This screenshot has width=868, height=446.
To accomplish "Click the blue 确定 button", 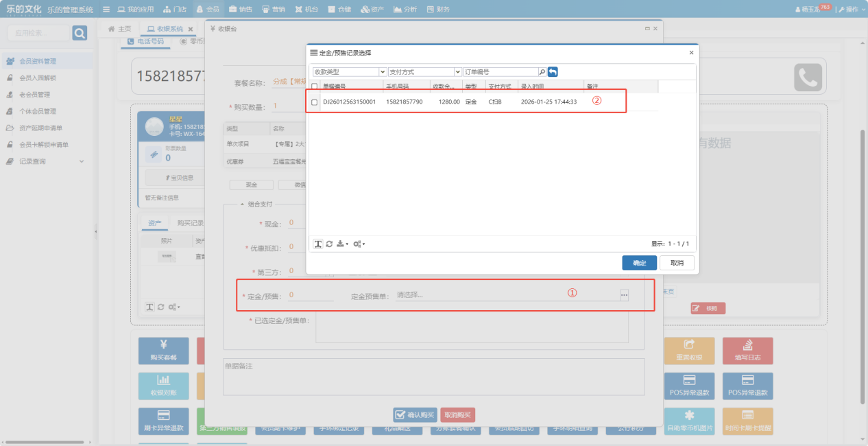I will click(x=639, y=263).
